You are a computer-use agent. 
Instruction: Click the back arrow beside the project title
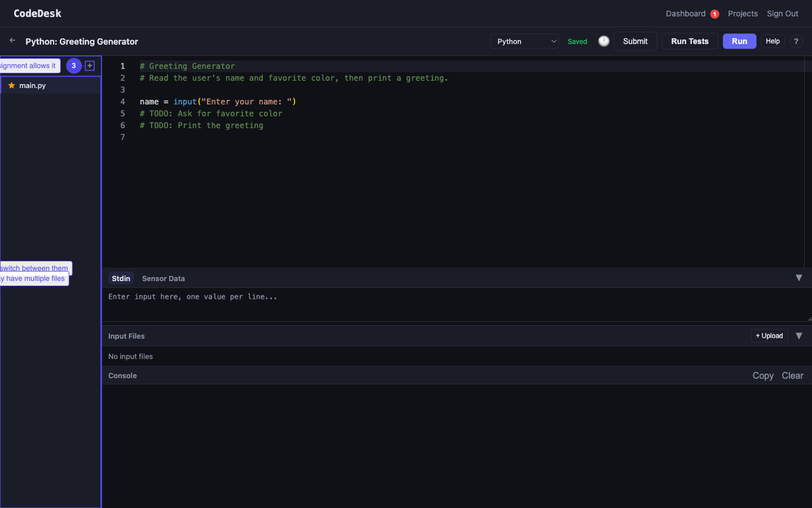[12, 41]
